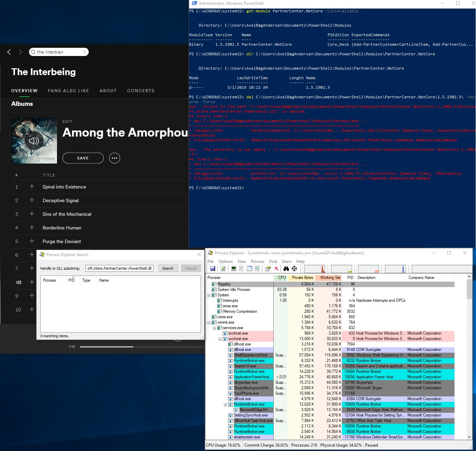
Task: Click the Refresh icon in Process Explorer toolbar
Action: 223,269
